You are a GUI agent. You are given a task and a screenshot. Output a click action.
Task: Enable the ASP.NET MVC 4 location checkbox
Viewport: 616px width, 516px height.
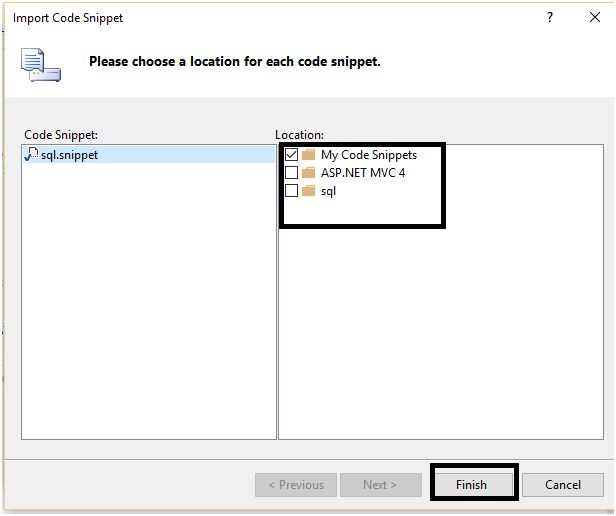click(292, 173)
